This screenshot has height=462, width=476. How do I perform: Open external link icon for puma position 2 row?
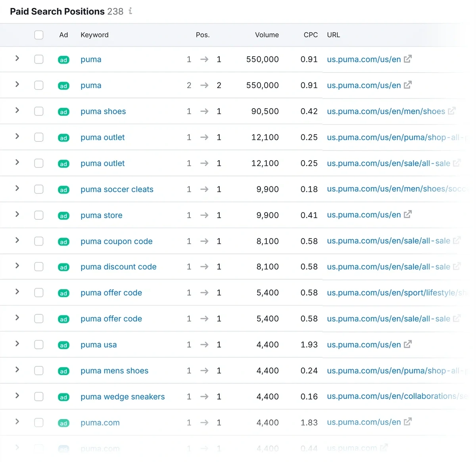coord(408,85)
